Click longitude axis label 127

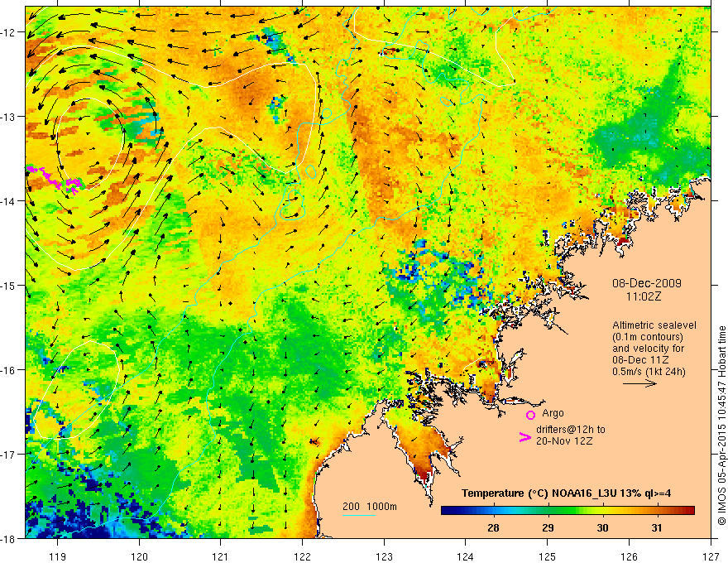point(711,556)
